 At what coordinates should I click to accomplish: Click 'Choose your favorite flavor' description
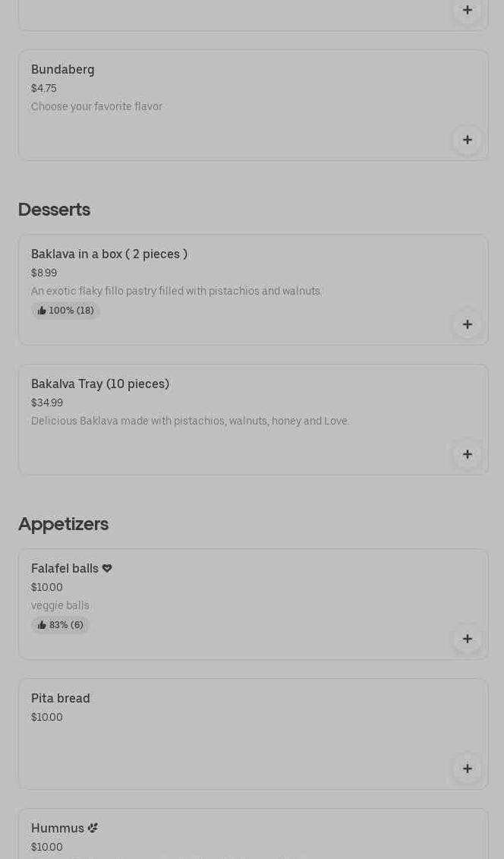[x=96, y=107]
